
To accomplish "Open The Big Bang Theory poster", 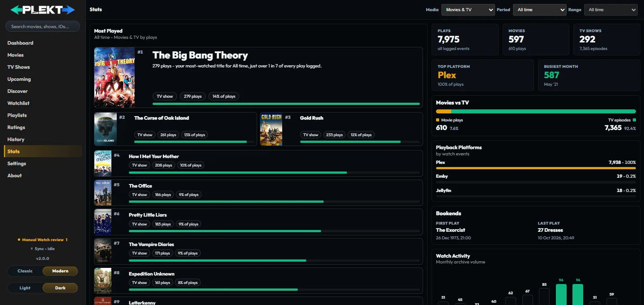I will 114,77.
